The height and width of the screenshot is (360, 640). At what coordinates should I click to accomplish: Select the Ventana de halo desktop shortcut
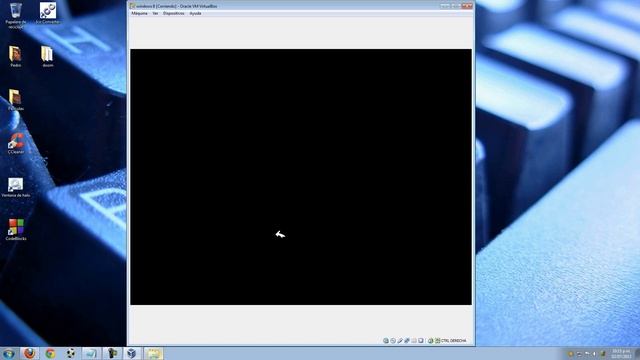[x=16, y=187]
